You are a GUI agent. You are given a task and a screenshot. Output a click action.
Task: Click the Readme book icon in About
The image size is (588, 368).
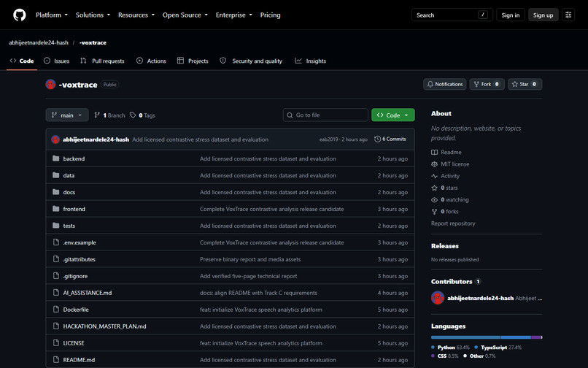tap(434, 152)
